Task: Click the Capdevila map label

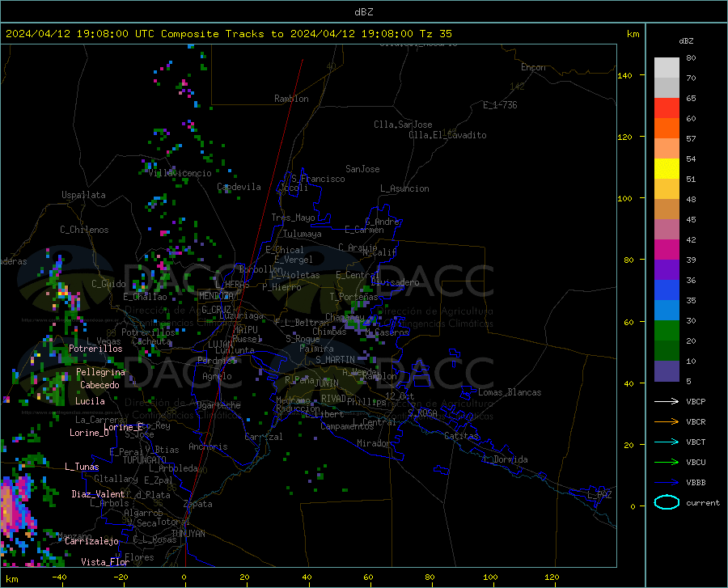Action: tap(239, 187)
